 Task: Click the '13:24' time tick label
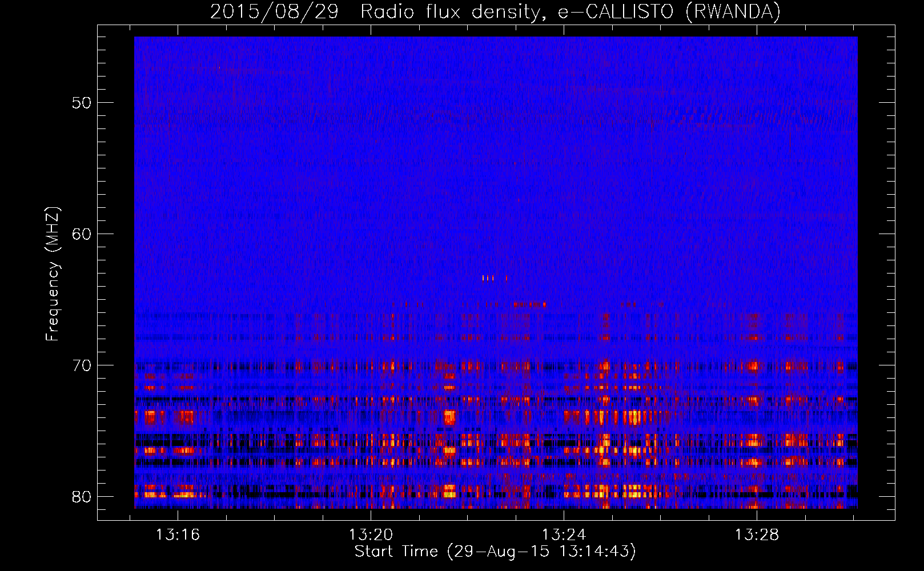[x=564, y=535]
